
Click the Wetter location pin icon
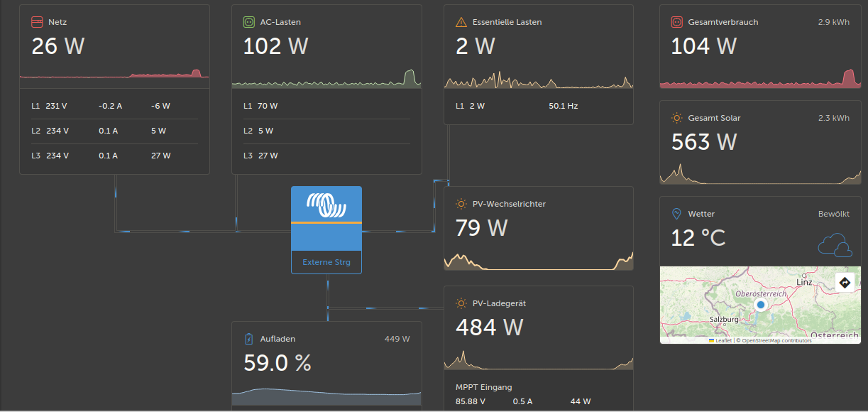tap(676, 214)
